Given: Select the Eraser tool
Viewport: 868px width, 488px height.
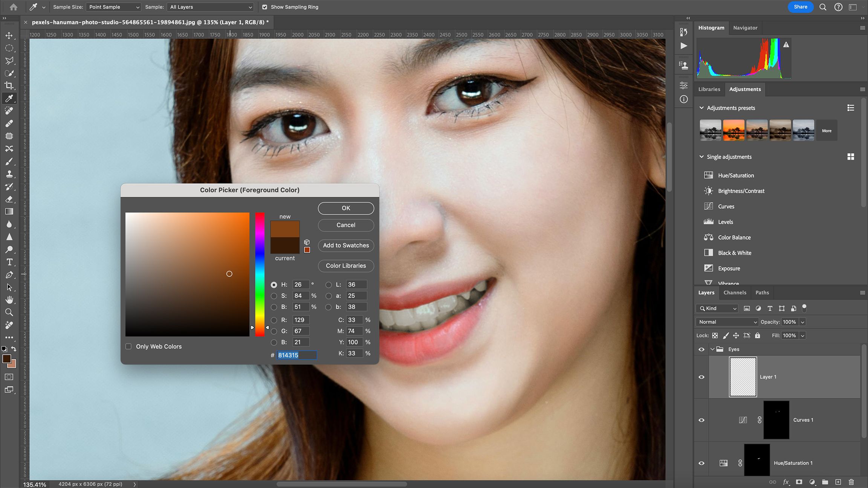Looking at the screenshot, I should (9, 199).
